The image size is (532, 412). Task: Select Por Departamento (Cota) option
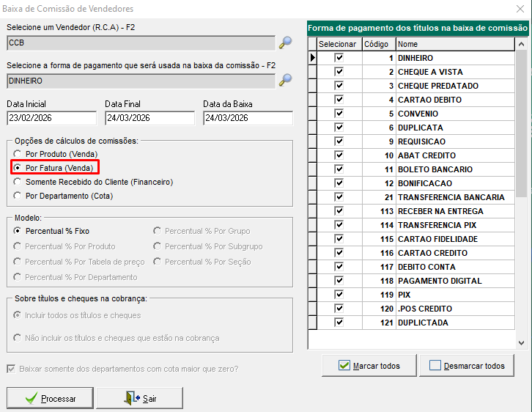17,196
